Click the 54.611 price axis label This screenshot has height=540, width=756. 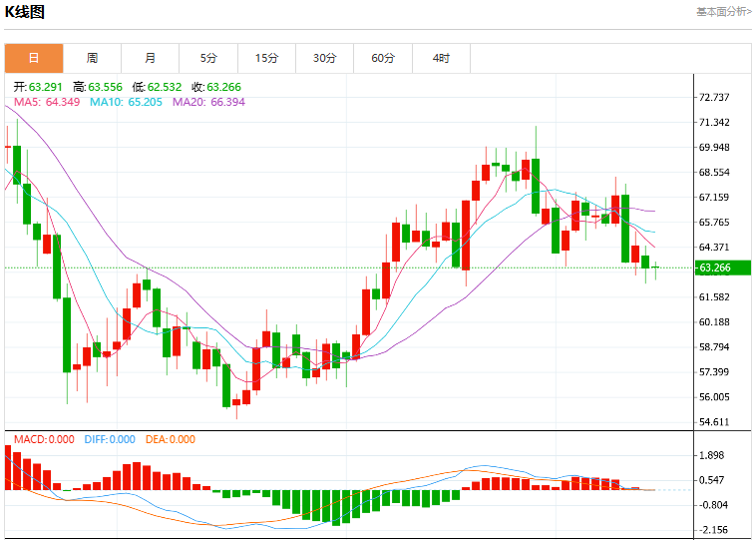[714, 422]
